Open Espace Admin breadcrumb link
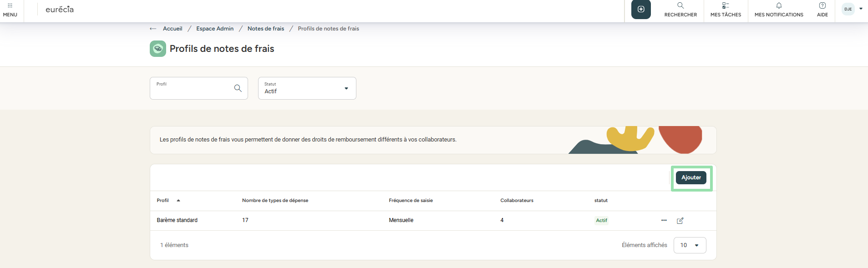 coord(215,29)
